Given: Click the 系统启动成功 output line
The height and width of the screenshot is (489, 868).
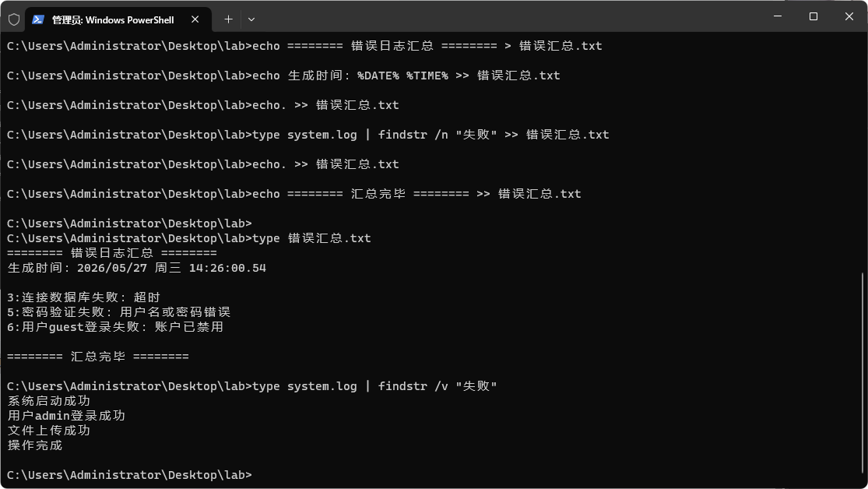Looking at the screenshot, I should (x=49, y=401).
